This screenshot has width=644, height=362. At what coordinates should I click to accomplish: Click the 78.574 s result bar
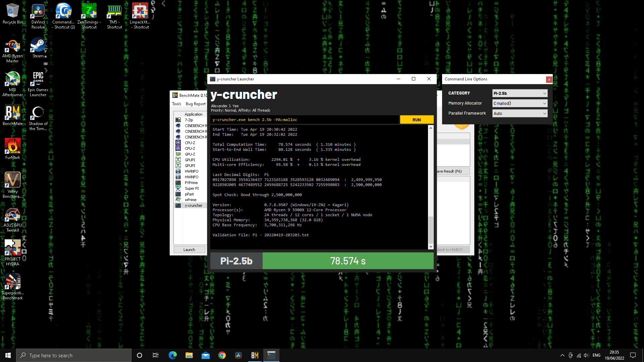pos(348,261)
